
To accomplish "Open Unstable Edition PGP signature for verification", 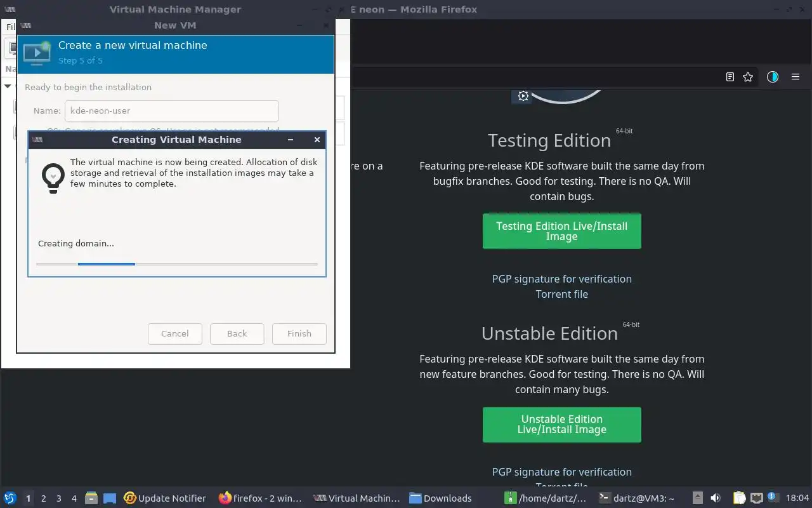I will 562,472.
